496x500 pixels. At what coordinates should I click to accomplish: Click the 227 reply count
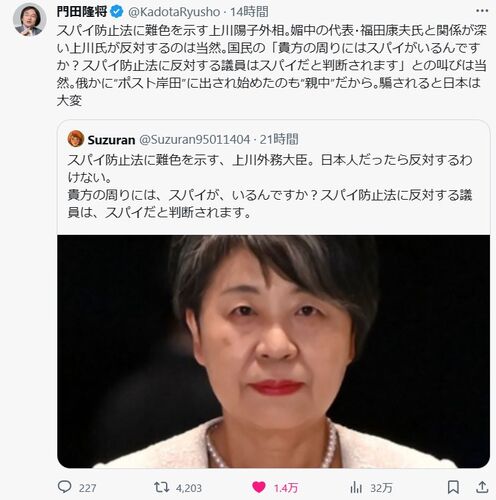click(x=88, y=488)
